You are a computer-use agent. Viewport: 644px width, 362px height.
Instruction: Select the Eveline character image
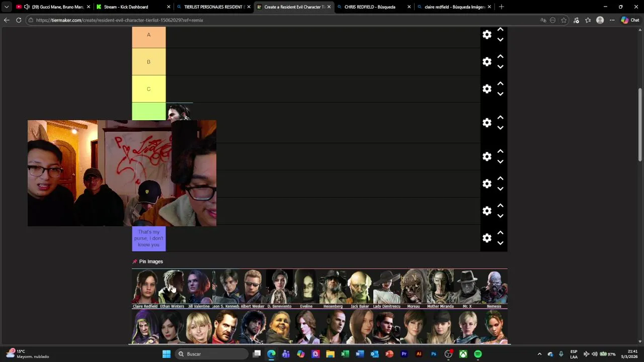(306, 289)
